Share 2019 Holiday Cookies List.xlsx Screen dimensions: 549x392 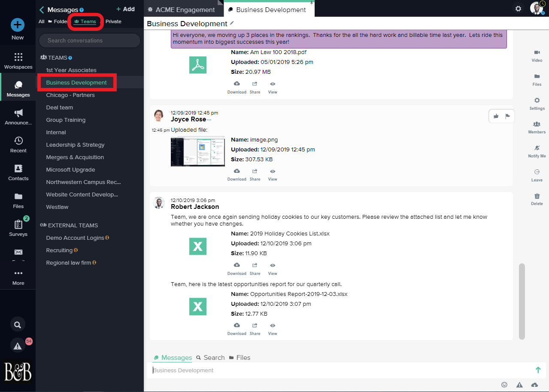(x=255, y=268)
